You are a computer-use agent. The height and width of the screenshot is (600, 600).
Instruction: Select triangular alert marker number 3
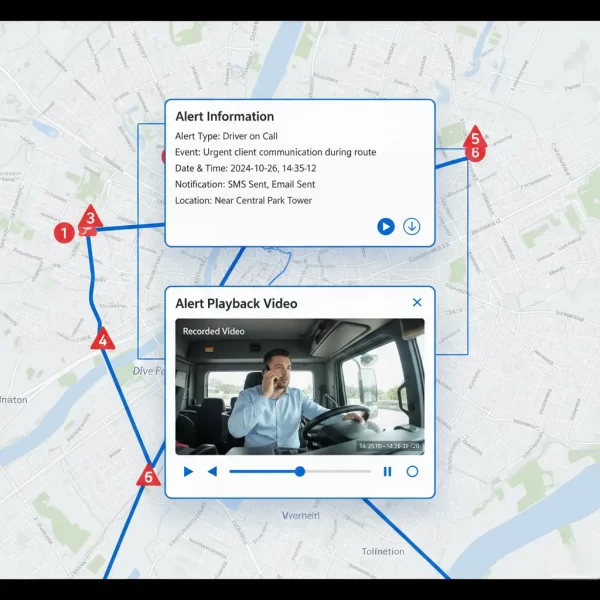tap(91, 217)
